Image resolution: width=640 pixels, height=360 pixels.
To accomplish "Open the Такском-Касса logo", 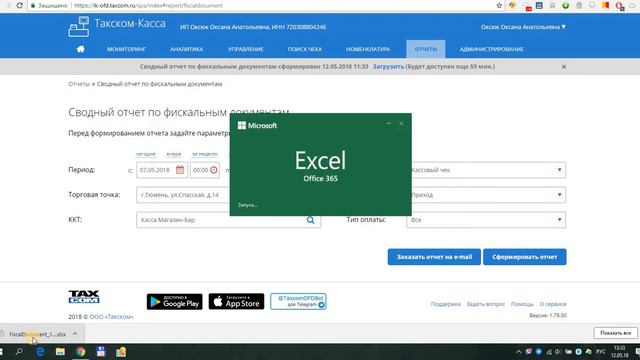I will point(117,27).
